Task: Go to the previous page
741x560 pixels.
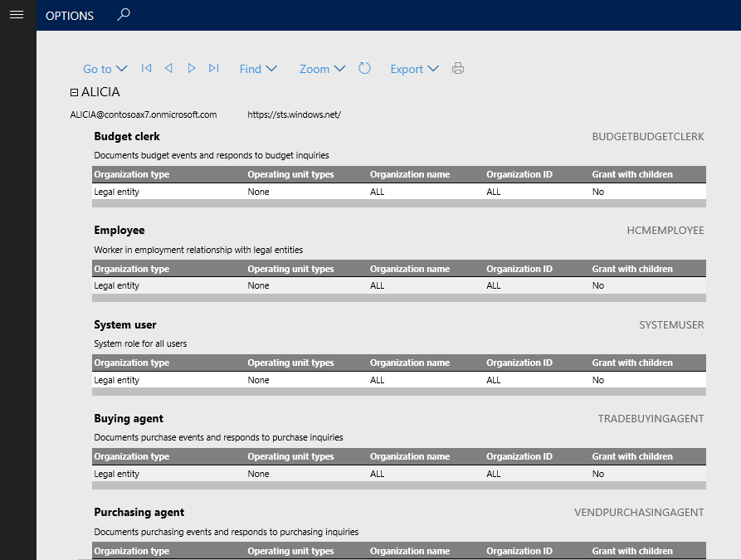Action: click(x=168, y=69)
